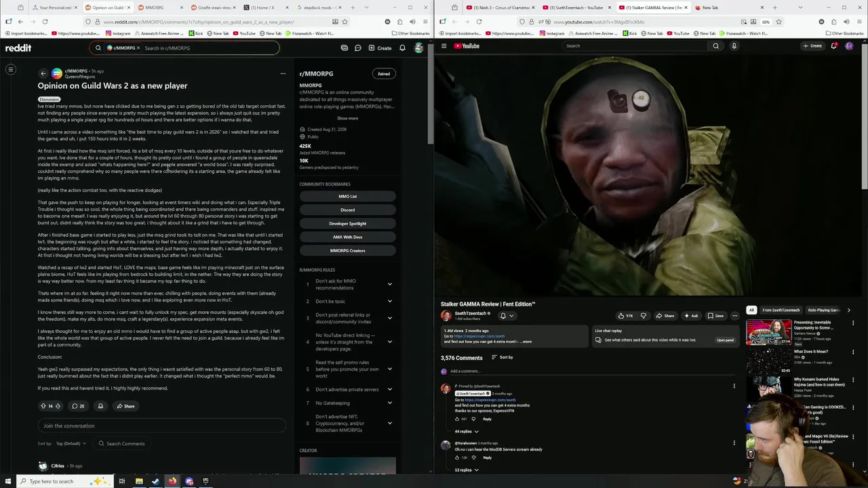Open Sort by Top dropdown for comments

point(71,444)
